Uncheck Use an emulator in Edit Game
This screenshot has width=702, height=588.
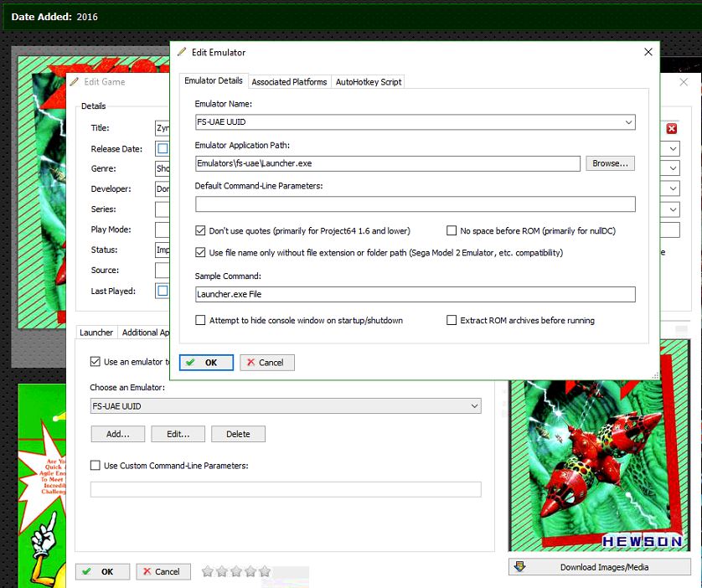(x=95, y=362)
